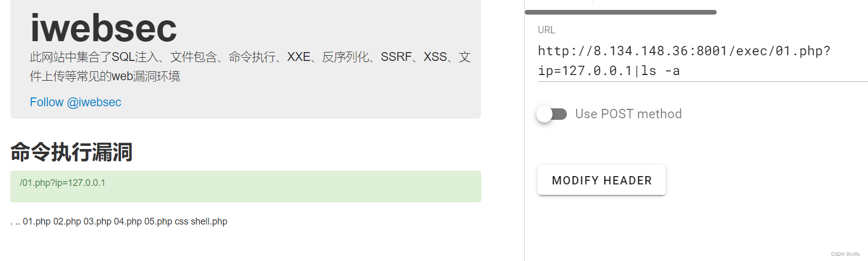Viewport: 868px width, 261px height.
Task: Click shell.php in the command output
Action: (x=209, y=221)
